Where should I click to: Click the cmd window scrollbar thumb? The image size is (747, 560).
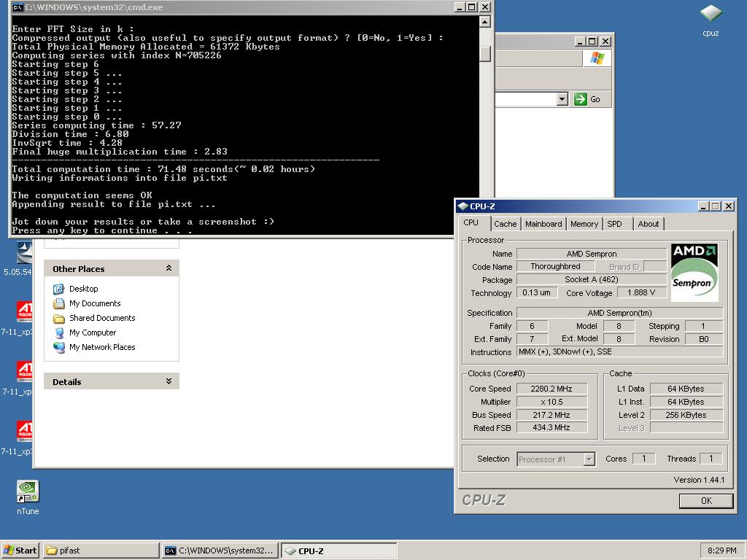click(x=485, y=54)
